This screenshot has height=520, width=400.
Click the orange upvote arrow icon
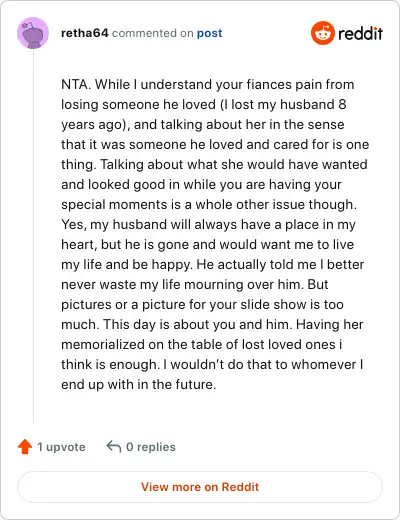pos(25,447)
